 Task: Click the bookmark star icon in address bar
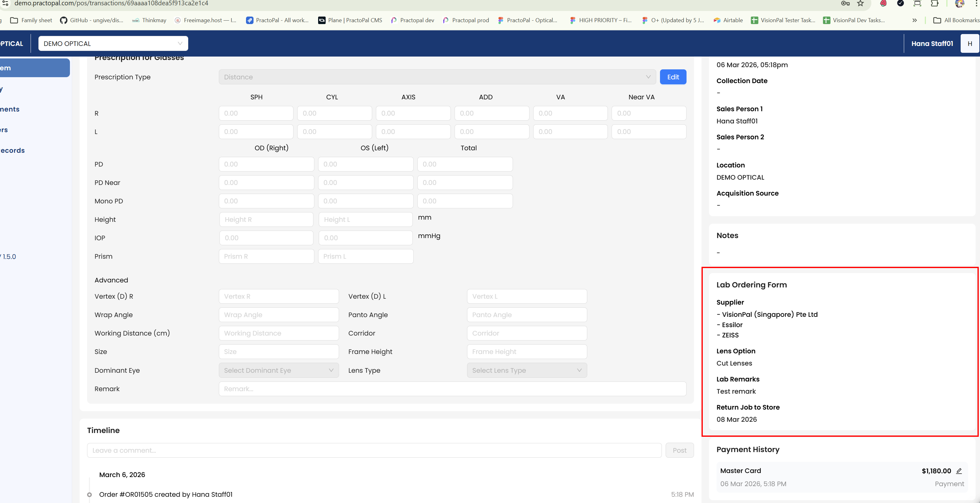coord(860,3)
